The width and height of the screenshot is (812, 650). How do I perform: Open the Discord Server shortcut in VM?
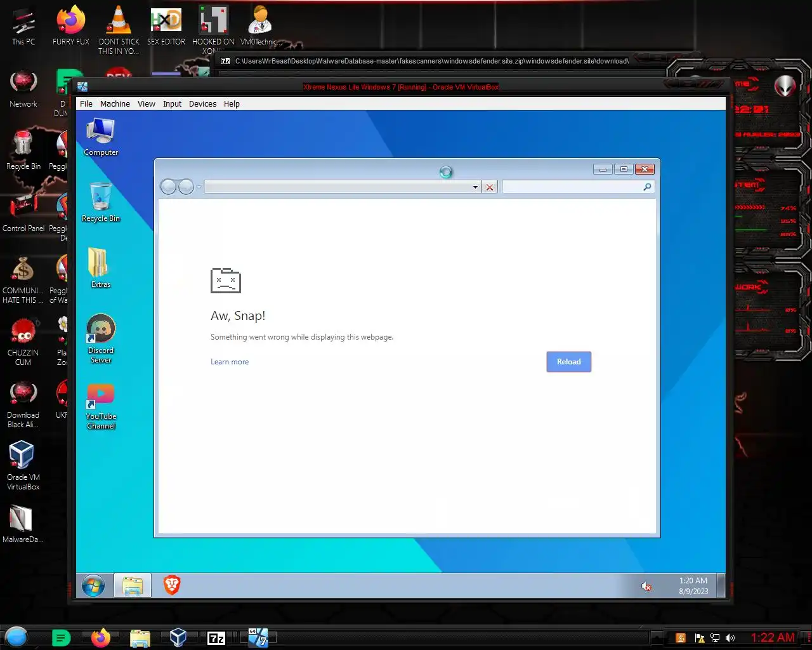[x=101, y=340]
